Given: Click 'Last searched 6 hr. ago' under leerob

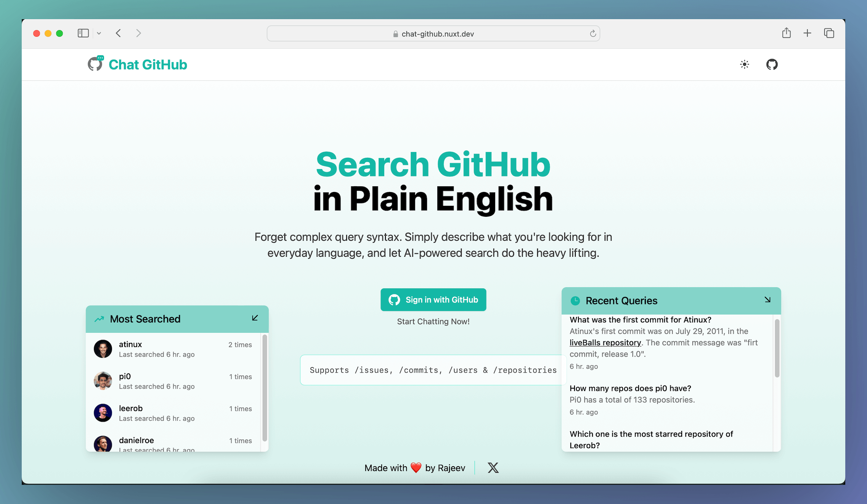Looking at the screenshot, I should (x=157, y=418).
